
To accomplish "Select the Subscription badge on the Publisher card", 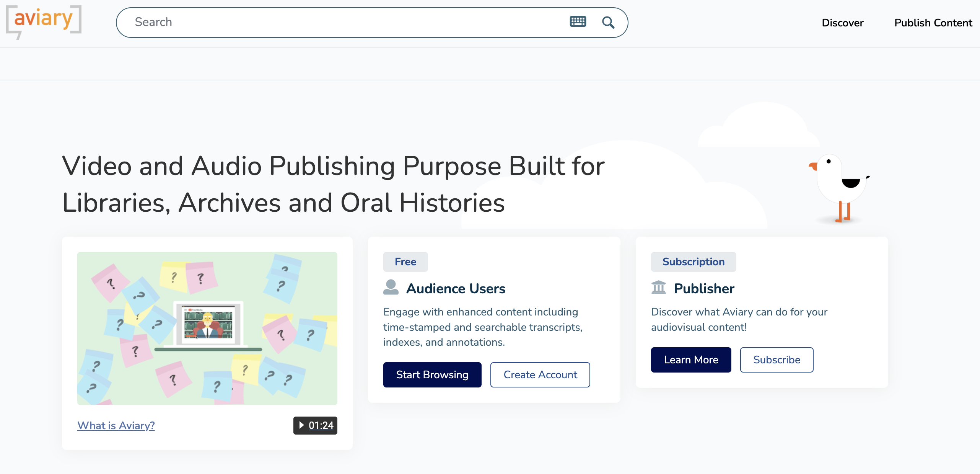I will [x=693, y=262].
